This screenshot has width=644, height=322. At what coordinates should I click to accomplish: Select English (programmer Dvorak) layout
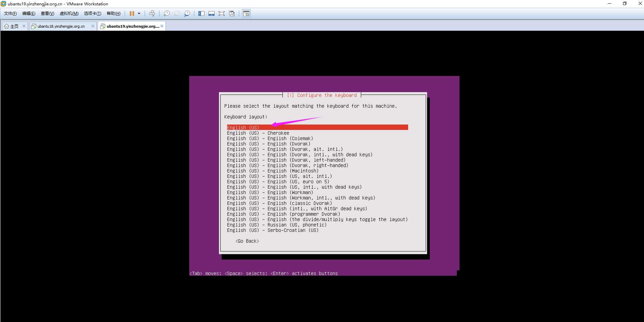pos(283,214)
